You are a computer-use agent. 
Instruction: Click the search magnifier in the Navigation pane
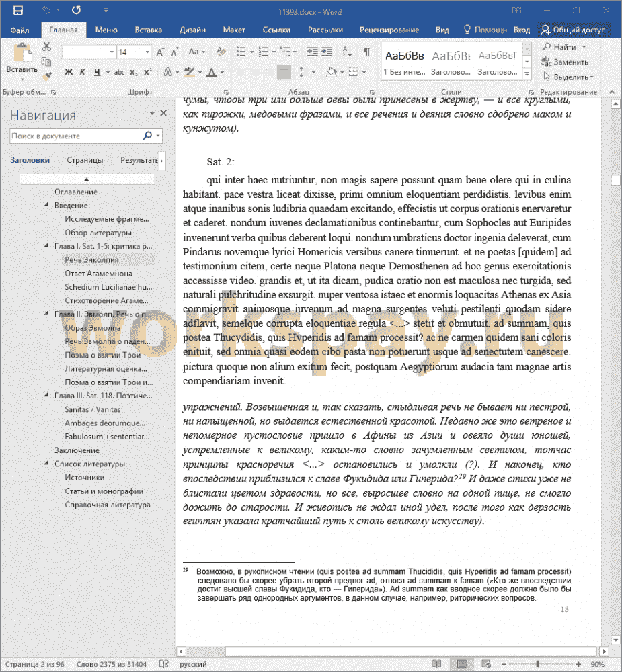coord(147,136)
